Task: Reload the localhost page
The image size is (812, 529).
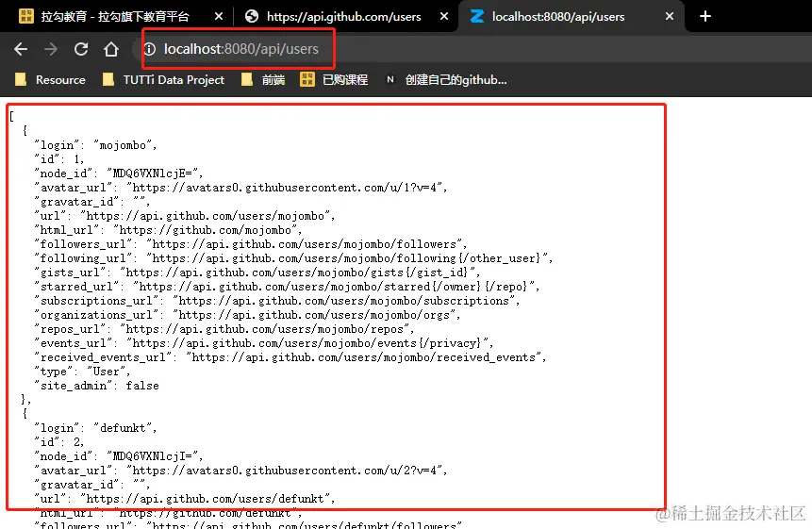Action: 81,49
